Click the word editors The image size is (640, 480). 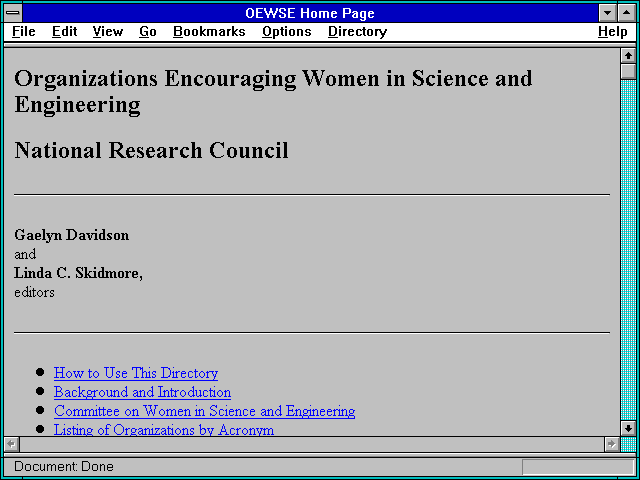click(x=34, y=292)
